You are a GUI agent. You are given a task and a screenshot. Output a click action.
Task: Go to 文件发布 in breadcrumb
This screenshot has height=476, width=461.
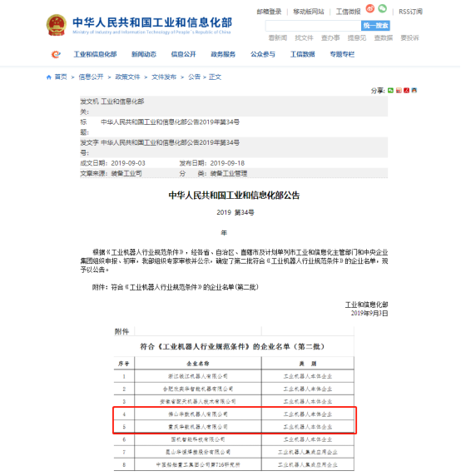click(164, 77)
